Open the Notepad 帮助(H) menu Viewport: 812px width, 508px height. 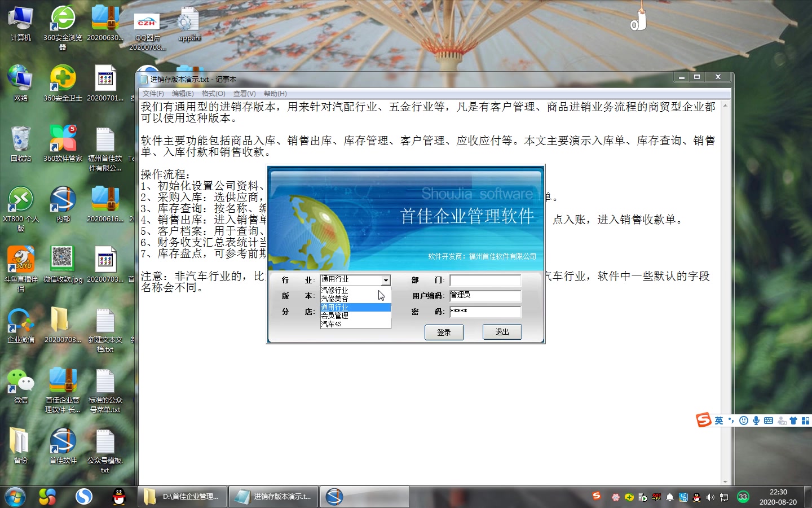point(275,94)
